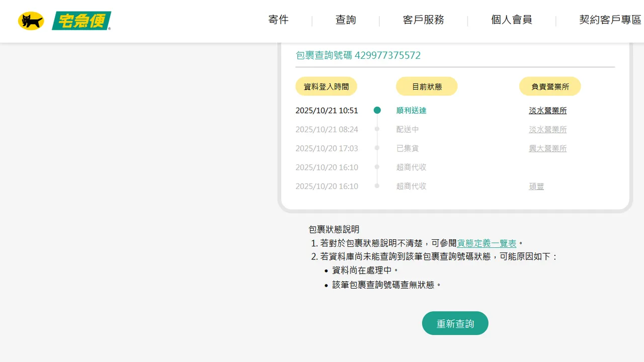Open 淡水營業所 link in the 配送中 row
The width and height of the screenshot is (644, 362).
547,130
